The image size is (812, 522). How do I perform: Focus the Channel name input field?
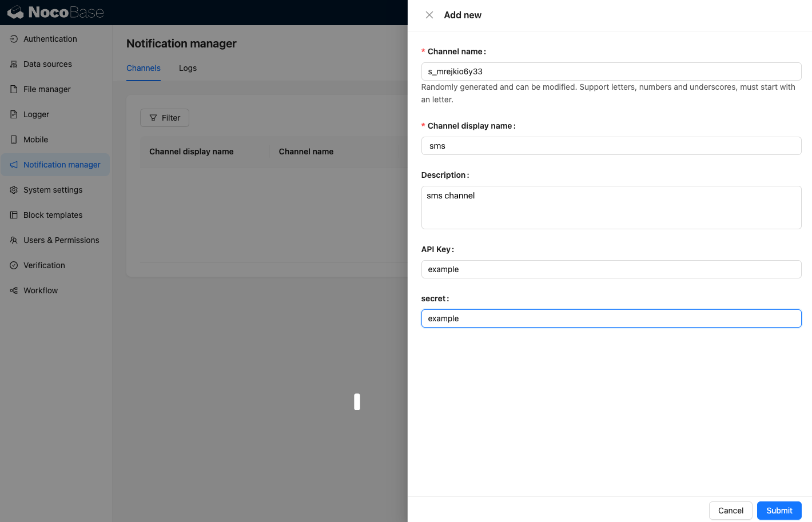[x=611, y=71]
